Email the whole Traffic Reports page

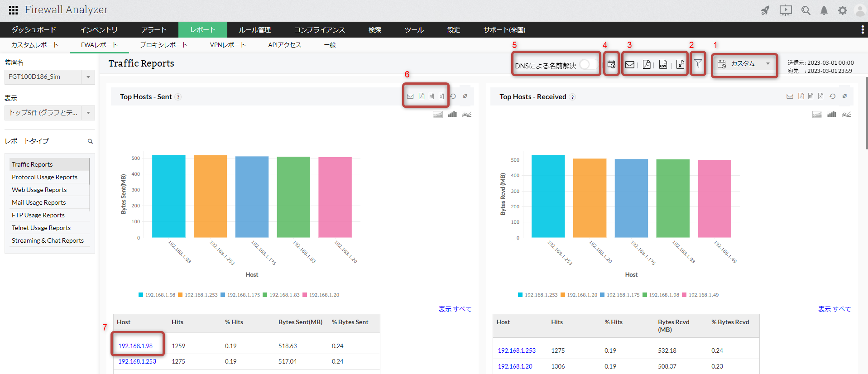click(x=629, y=64)
